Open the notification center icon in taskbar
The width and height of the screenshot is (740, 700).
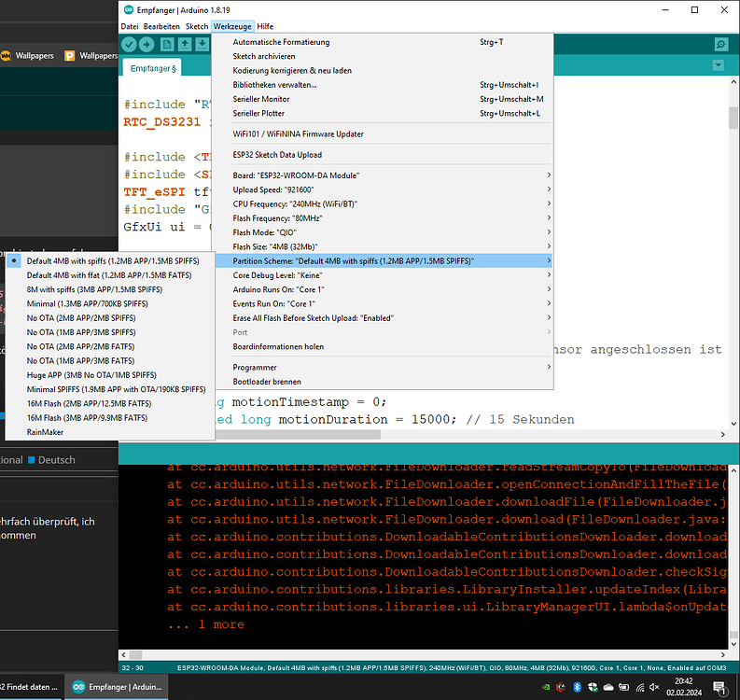719,687
